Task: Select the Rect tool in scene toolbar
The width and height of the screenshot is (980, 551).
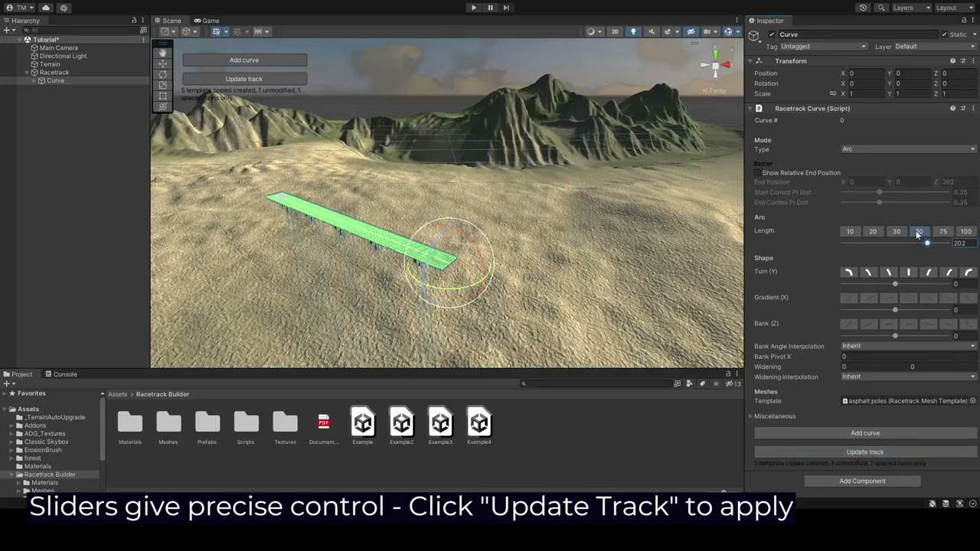Action: 162,96
